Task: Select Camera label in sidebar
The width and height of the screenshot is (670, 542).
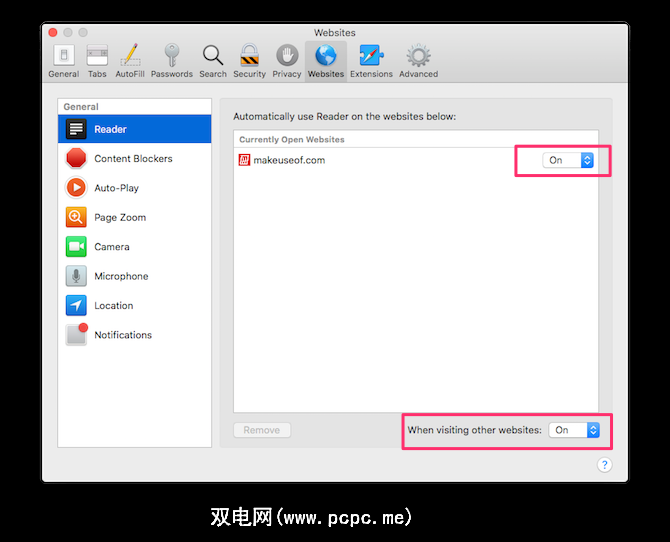Action: click(x=112, y=247)
